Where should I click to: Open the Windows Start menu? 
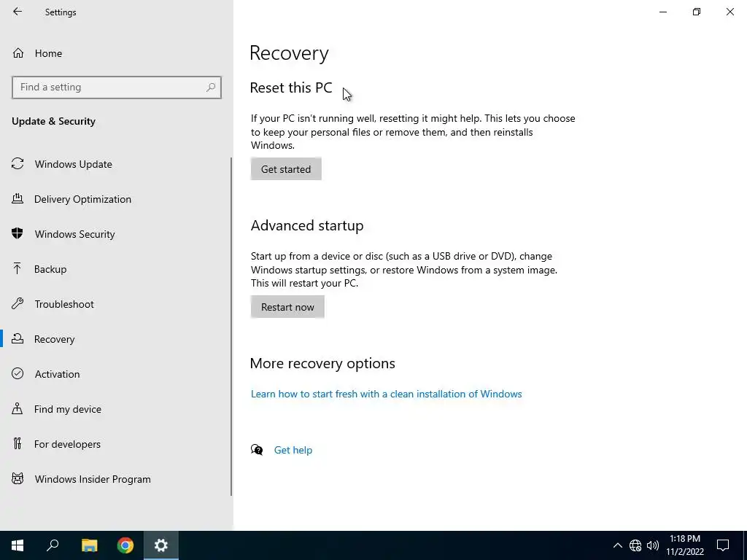click(x=18, y=545)
